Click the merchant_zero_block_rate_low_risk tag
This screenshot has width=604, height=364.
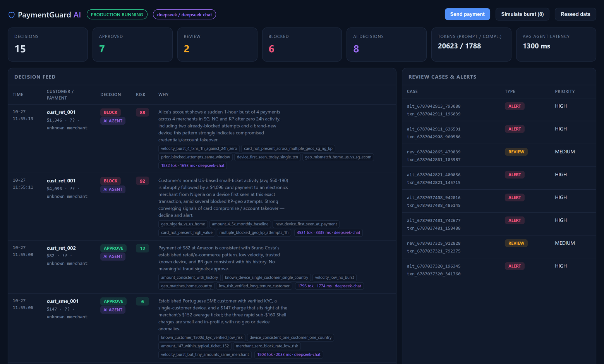[x=267, y=346]
